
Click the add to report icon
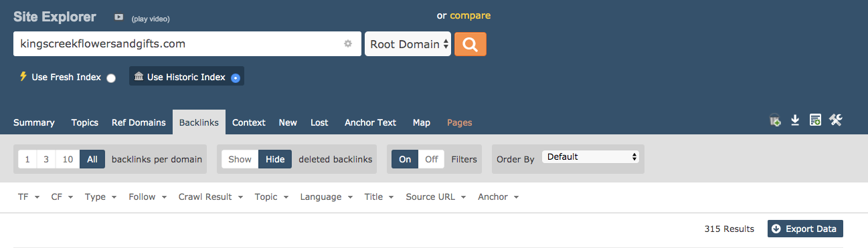pyautogui.click(x=815, y=120)
